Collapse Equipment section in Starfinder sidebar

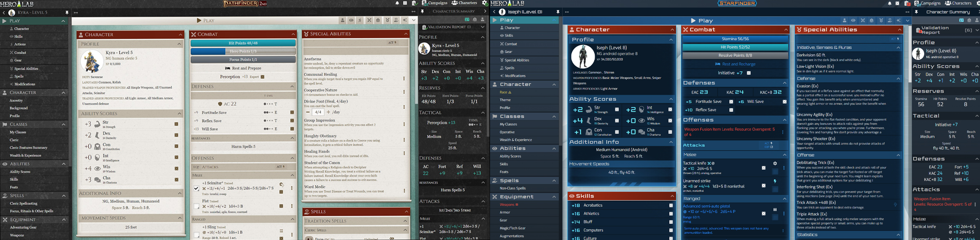(x=554, y=197)
